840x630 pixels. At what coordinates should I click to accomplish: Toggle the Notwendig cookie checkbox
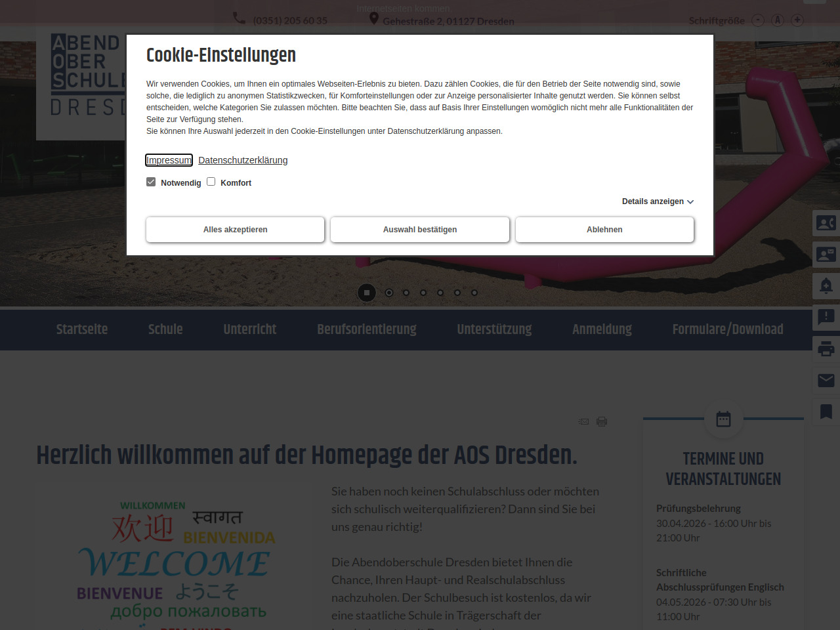point(151,182)
